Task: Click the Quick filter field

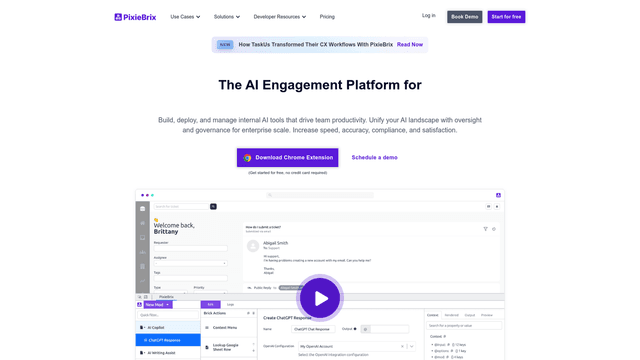Action: tap(168, 315)
